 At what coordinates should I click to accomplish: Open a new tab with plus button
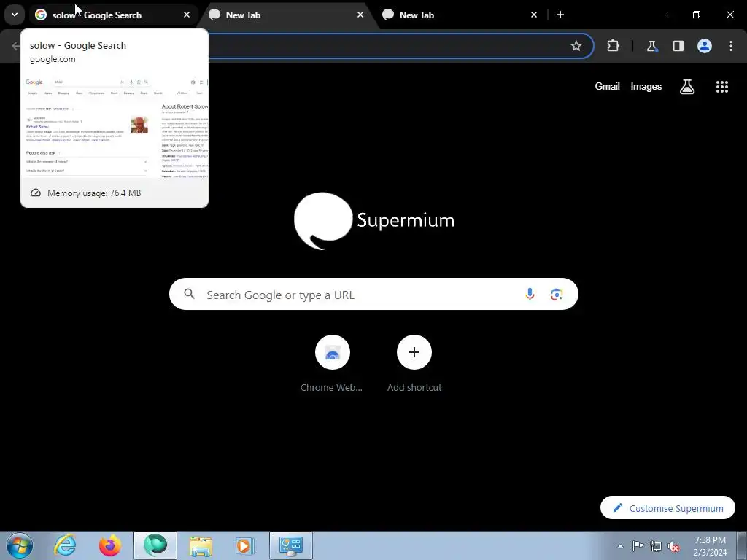560,15
